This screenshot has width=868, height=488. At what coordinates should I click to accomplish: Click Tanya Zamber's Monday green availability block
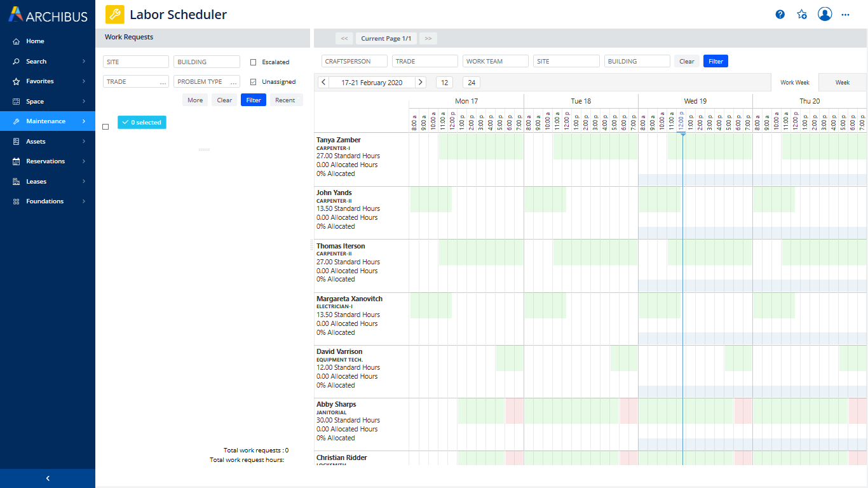480,147
